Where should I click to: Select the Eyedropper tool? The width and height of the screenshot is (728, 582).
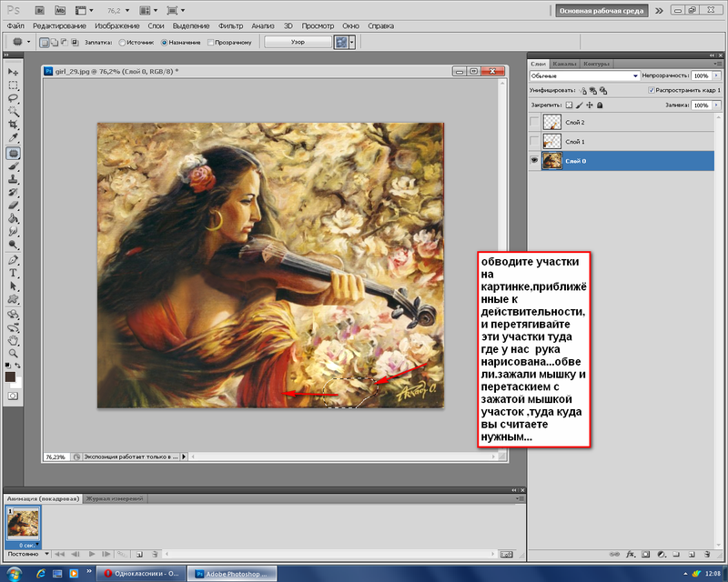(x=13, y=138)
